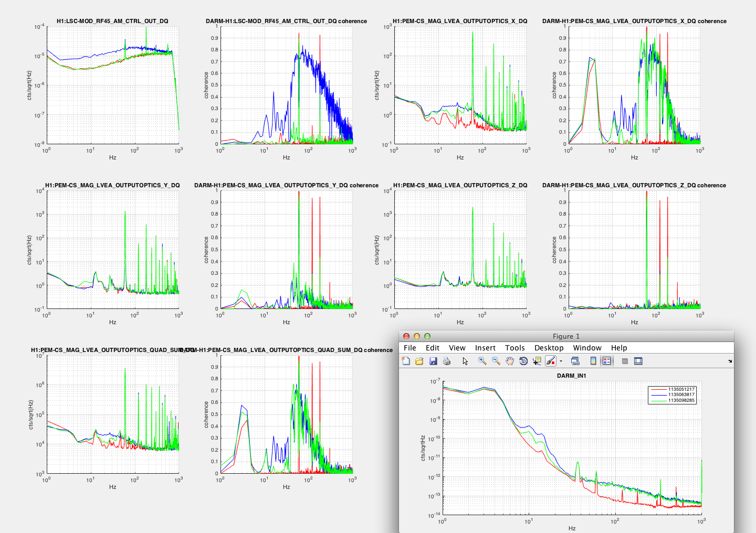Enable the Data Cursor tool
This screenshot has height=533, width=756.
coord(537,361)
